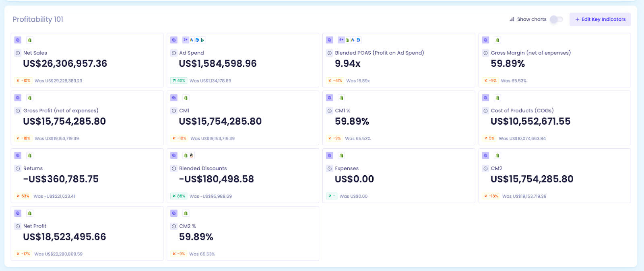Click the info icon beside Net Sales
This screenshot has height=271, width=644.
[x=18, y=53]
